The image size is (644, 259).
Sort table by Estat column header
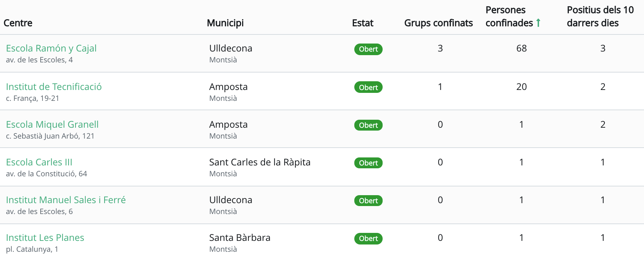[363, 23]
